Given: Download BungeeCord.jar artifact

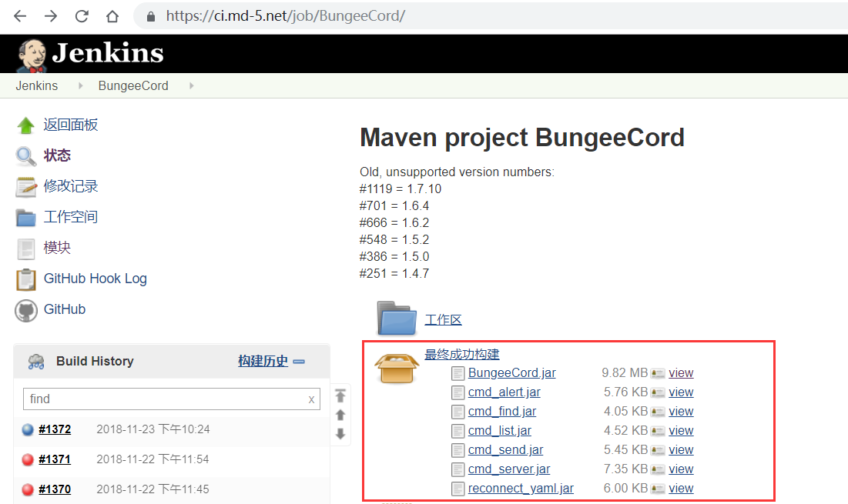Looking at the screenshot, I should pos(511,373).
